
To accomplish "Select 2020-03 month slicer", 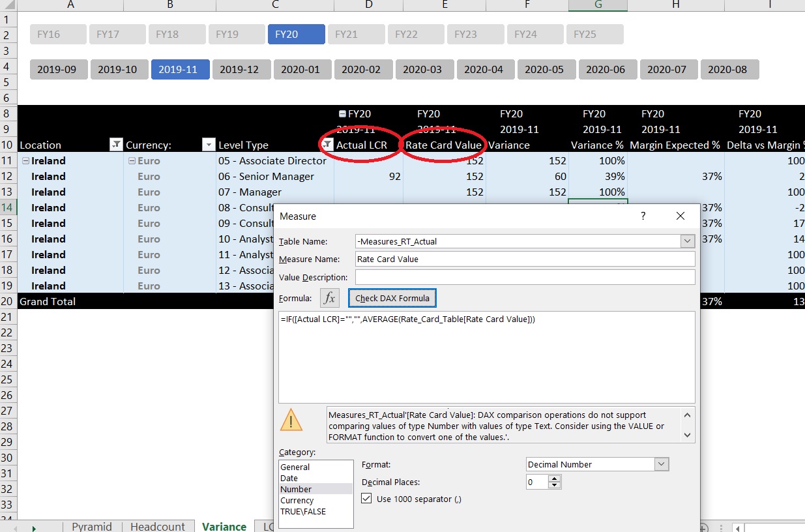I will click(x=424, y=69).
